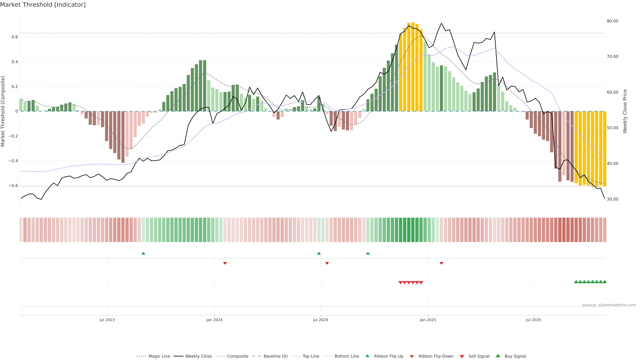Click the first green ribbon flip up marker
The width and height of the screenshot is (644, 362).
click(x=143, y=253)
